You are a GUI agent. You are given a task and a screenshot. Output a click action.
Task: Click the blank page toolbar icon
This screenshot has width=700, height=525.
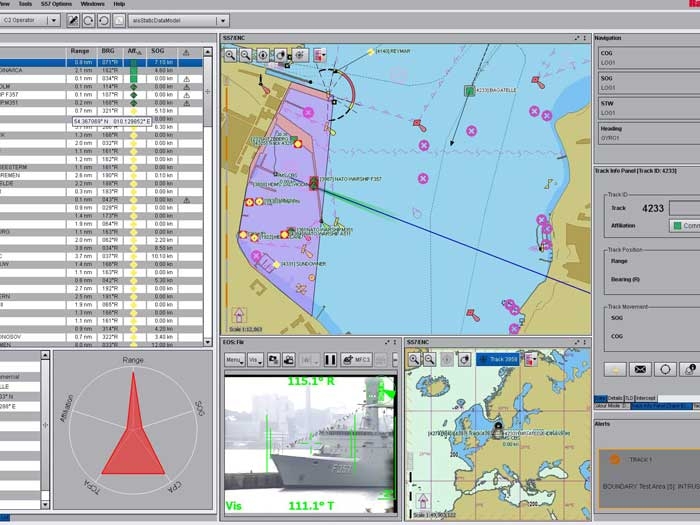coord(119,21)
